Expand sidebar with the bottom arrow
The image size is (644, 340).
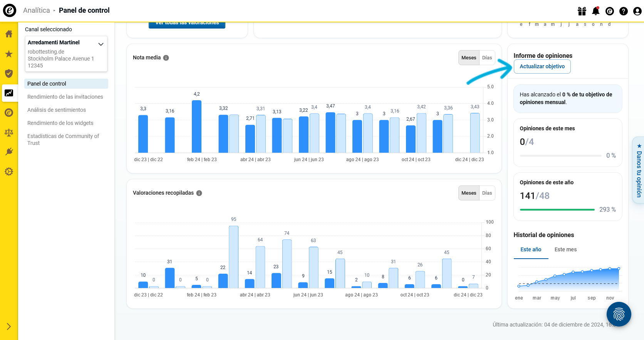click(x=9, y=327)
